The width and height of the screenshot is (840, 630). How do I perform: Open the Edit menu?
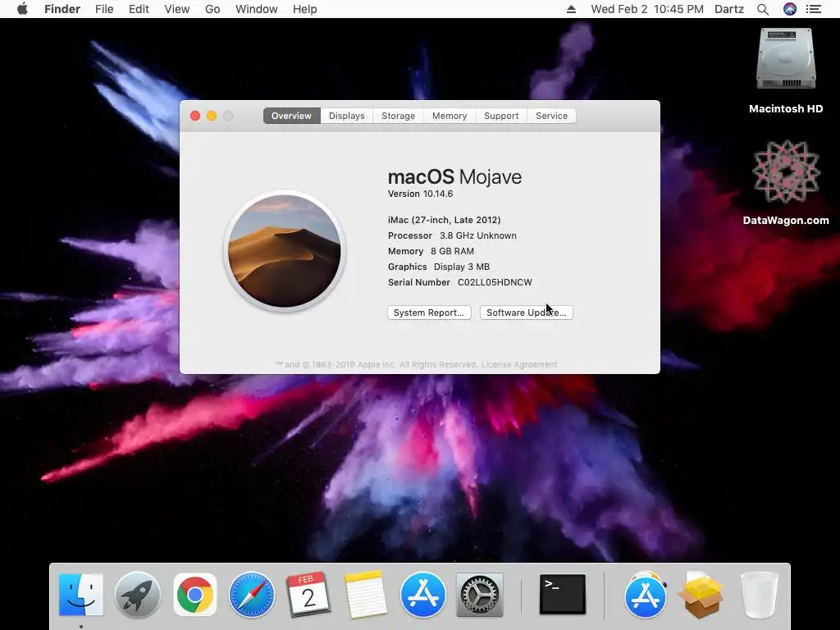139,9
